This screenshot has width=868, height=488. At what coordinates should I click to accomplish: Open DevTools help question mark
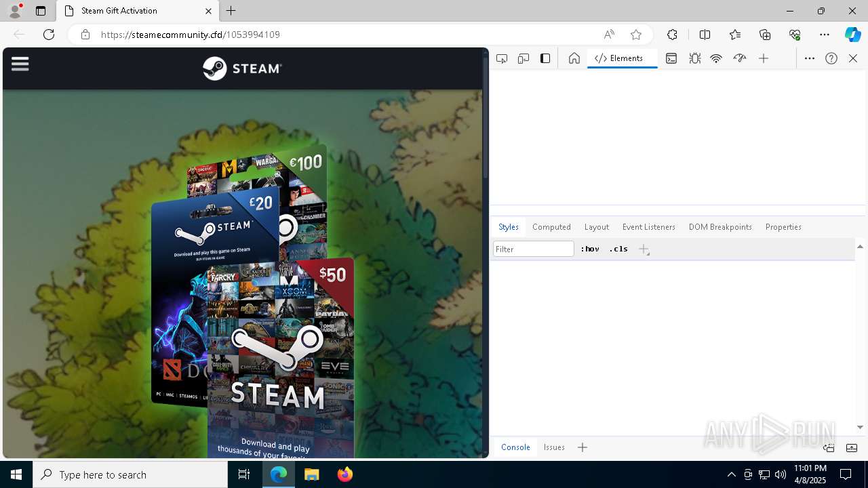point(831,58)
